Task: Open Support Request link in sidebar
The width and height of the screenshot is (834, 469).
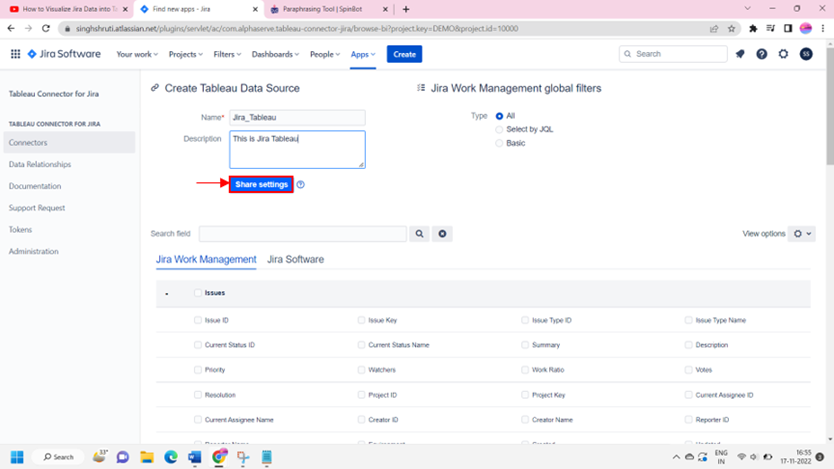Action: click(x=37, y=208)
